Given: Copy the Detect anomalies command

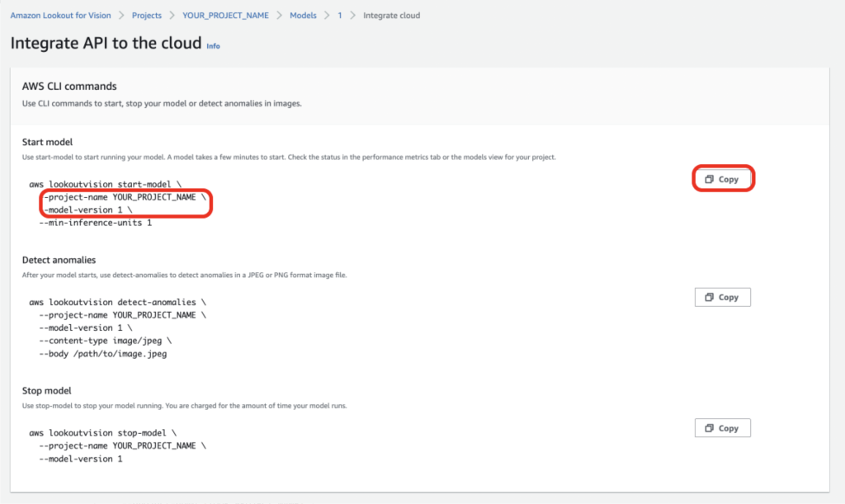Looking at the screenshot, I should (722, 297).
